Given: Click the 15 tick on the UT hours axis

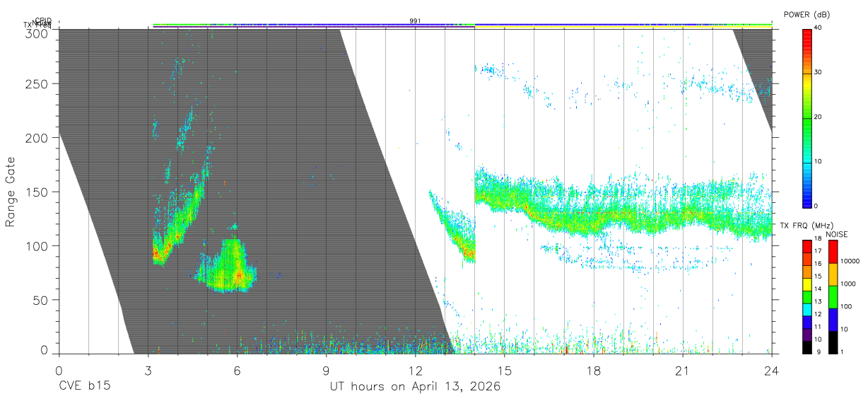Looking at the screenshot, I should click(x=505, y=370).
